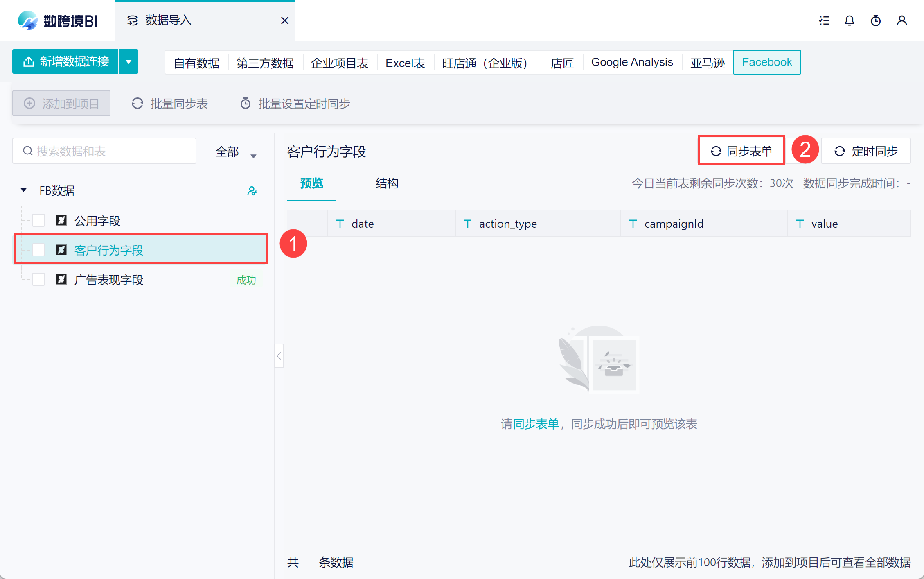Check the 公用字段 checkbox
Screen dimensions: 924x579
pyautogui.click(x=38, y=221)
